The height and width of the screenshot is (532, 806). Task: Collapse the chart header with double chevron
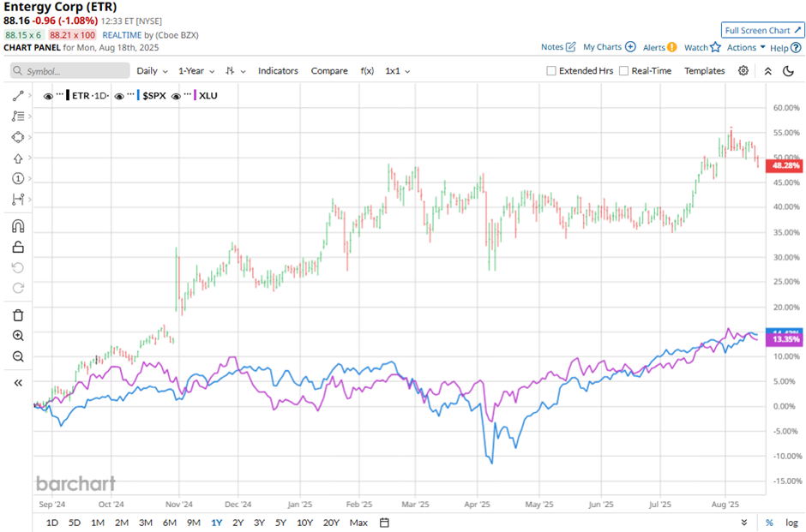(768, 71)
